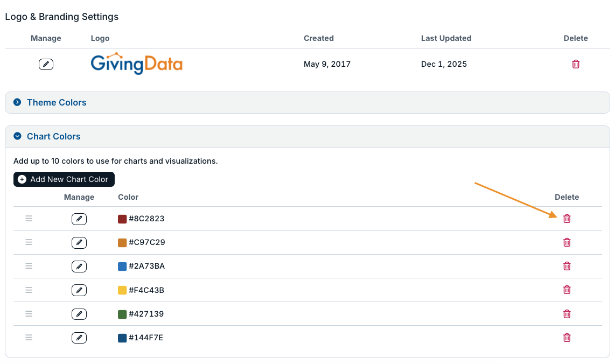Grab reorder handle for #8C2823 row
Screen dimensions: 615x364
(29, 219)
